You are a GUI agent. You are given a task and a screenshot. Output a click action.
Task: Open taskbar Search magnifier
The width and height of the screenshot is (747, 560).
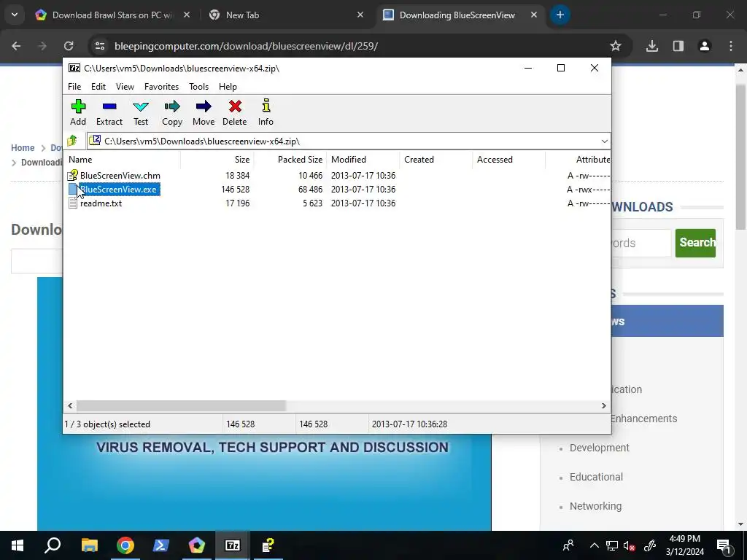[53, 545]
